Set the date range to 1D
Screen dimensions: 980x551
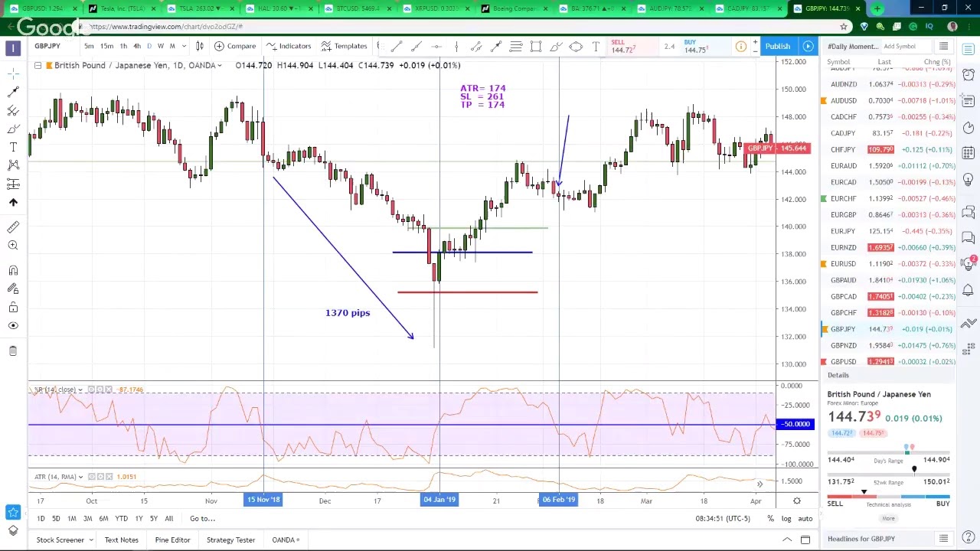point(41,519)
